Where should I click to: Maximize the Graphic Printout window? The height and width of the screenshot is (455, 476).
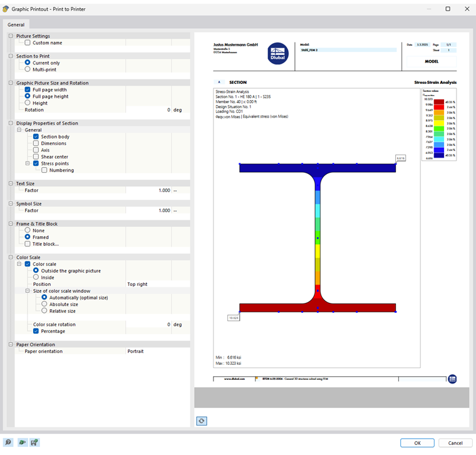tap(448, 9)
